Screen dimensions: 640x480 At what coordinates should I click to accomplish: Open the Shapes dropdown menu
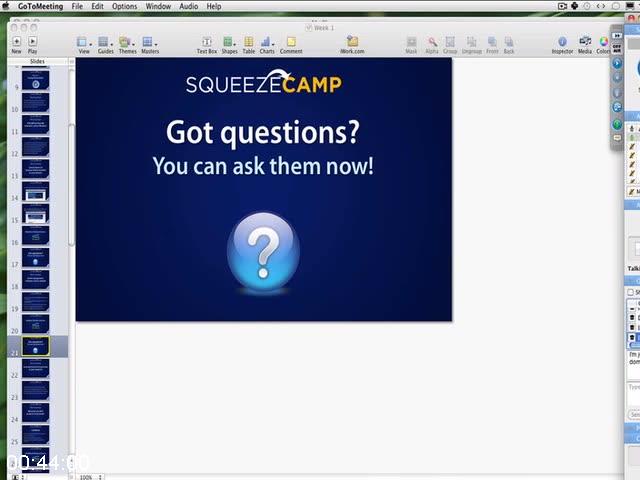229,45
